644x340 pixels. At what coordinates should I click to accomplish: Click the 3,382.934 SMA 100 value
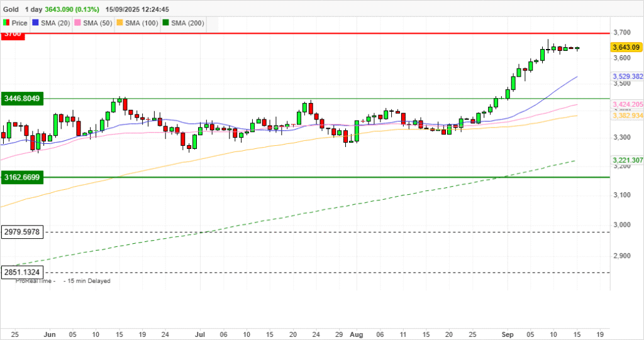(627, 116)
